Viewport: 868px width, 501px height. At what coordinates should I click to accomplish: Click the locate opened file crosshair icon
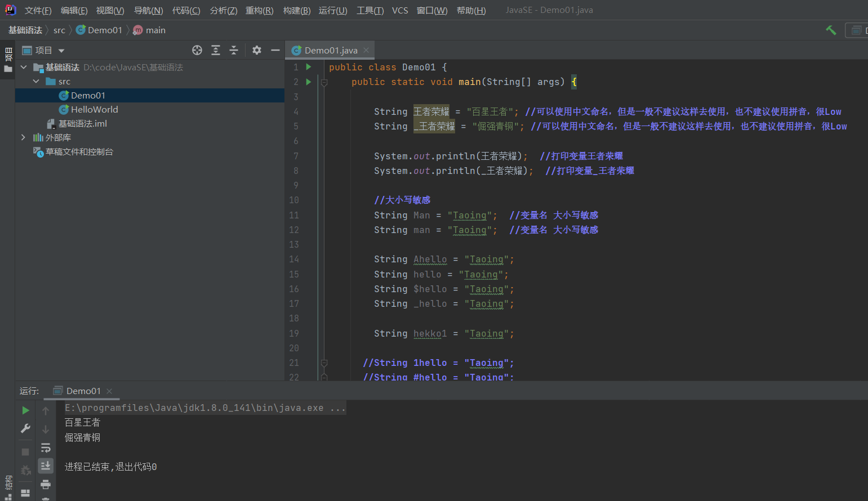pos(197,50)
